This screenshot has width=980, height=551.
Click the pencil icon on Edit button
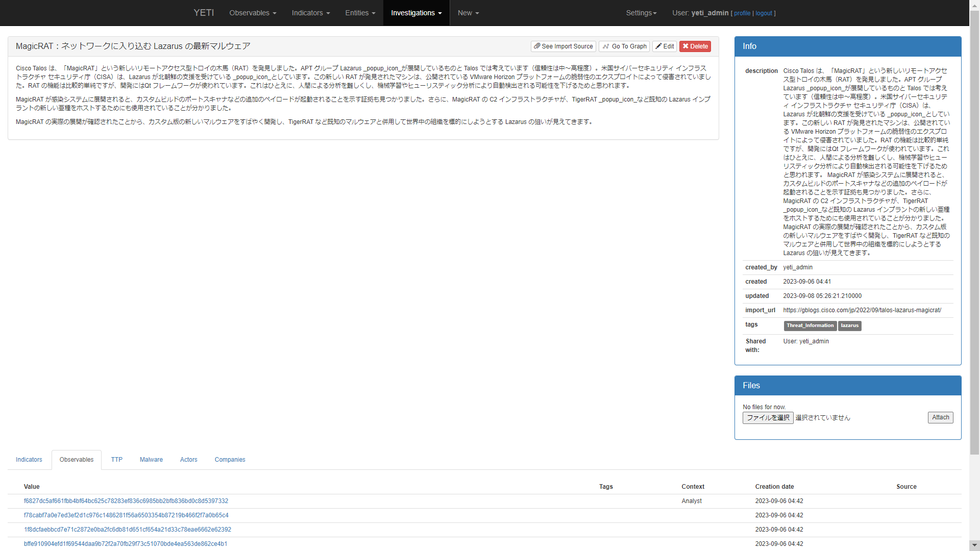tap(658, 46)
